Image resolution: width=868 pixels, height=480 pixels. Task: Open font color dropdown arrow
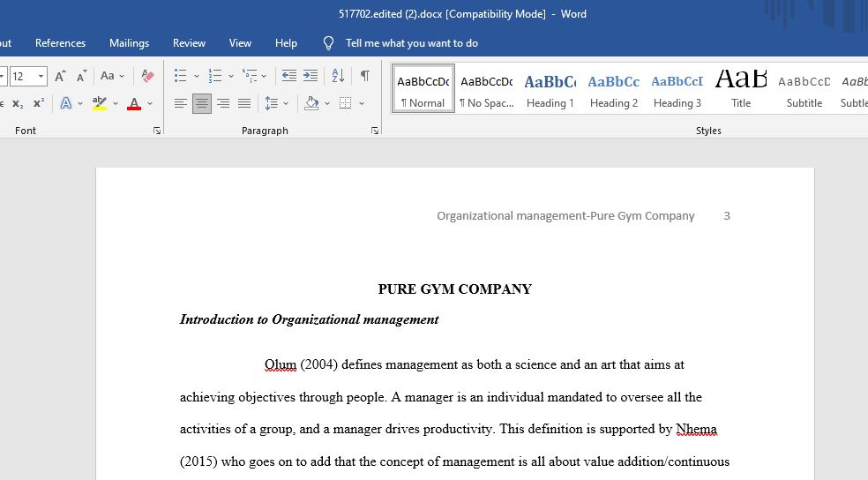click(x=150, y=103)
